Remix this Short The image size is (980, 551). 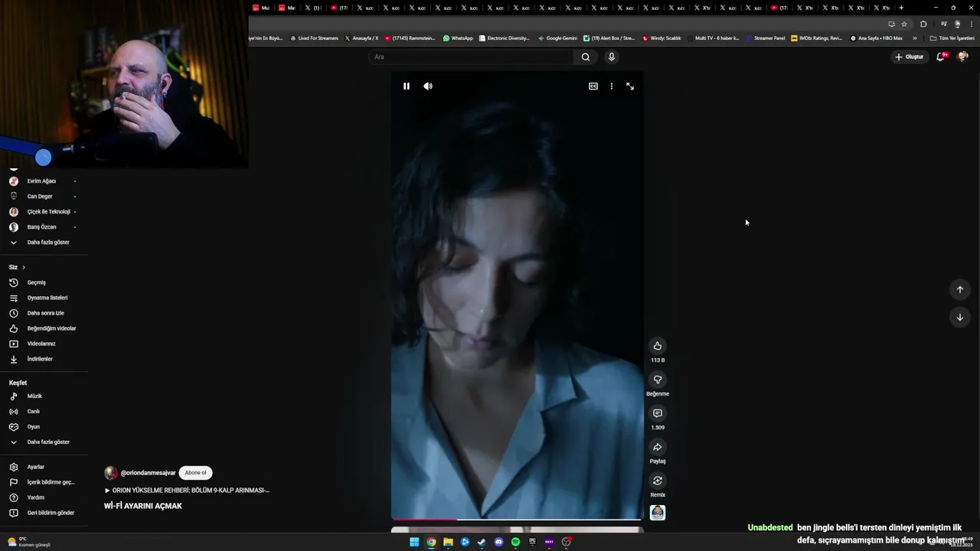(657, 481)
